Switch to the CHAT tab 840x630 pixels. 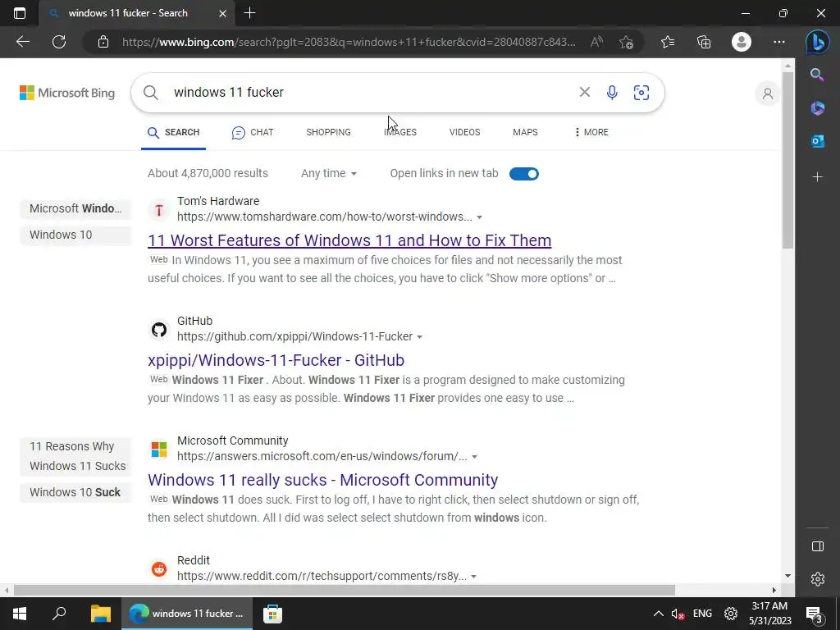(x=253, y=132)
